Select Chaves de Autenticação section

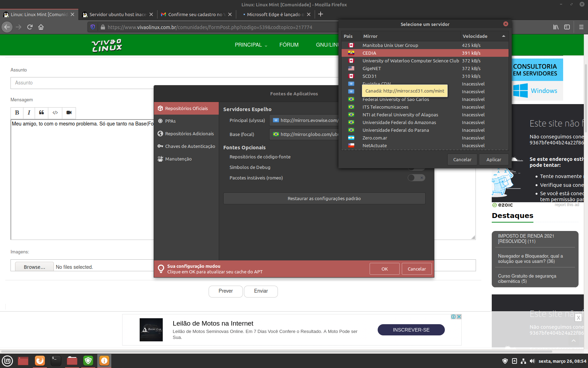pos(186,146)
